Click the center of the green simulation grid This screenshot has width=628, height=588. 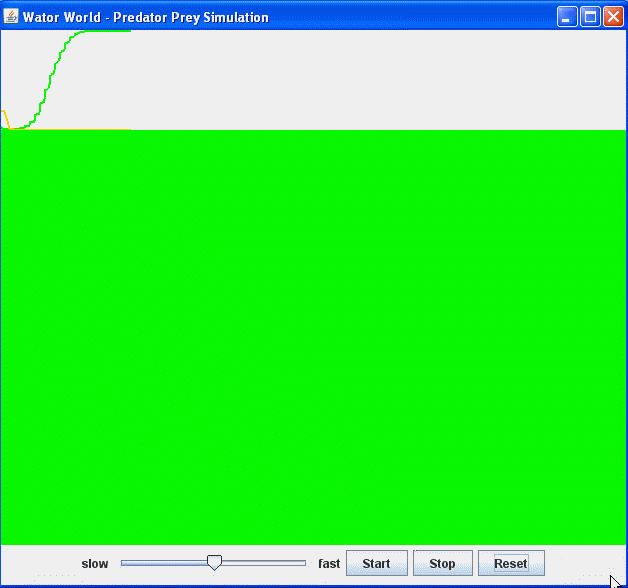coord(313,337)
